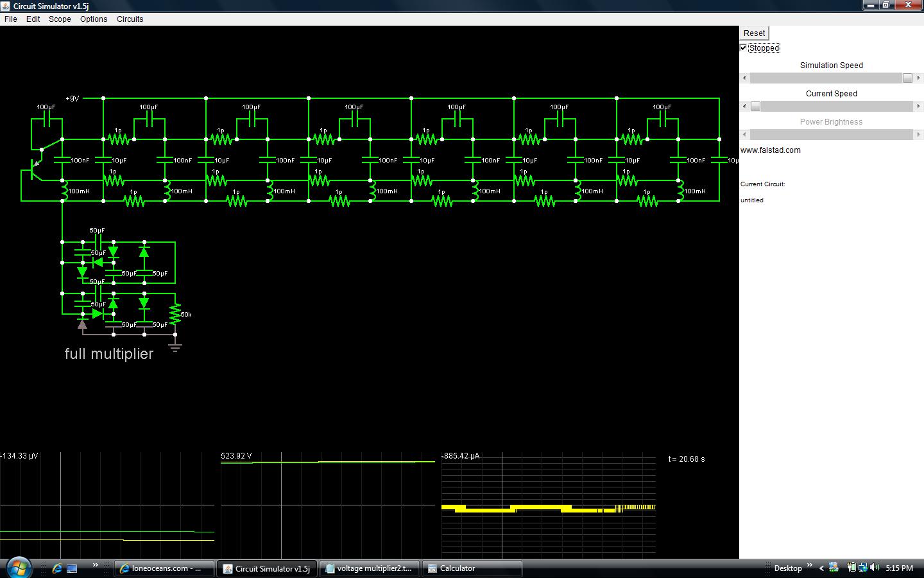Image resolution: width=924 pixels, height=578 pixels.
Task: Click the volume icon in system tray
Action: (x=875, y=568)
